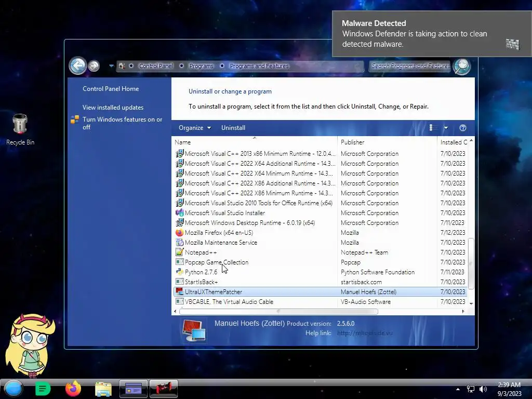Screen dimensions: 532x399
Task: Open the Recycle Bin desktop icon
Action: point(20,129)
